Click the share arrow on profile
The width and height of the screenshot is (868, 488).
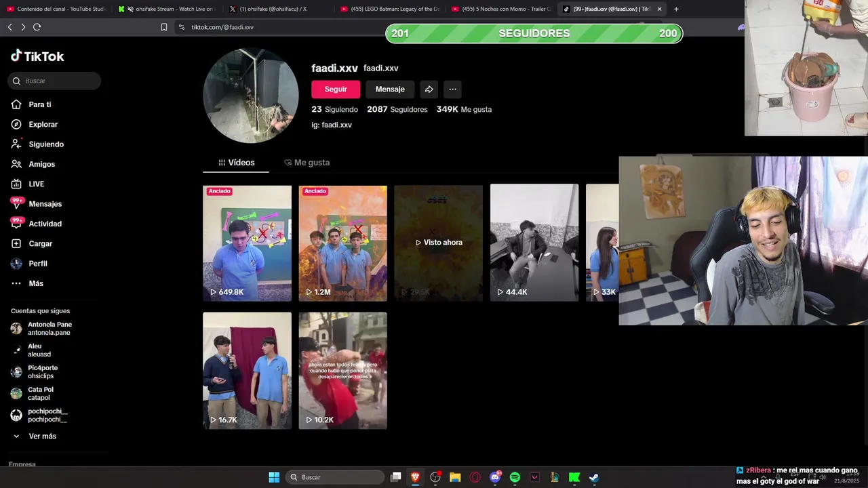tap(429, 89)
